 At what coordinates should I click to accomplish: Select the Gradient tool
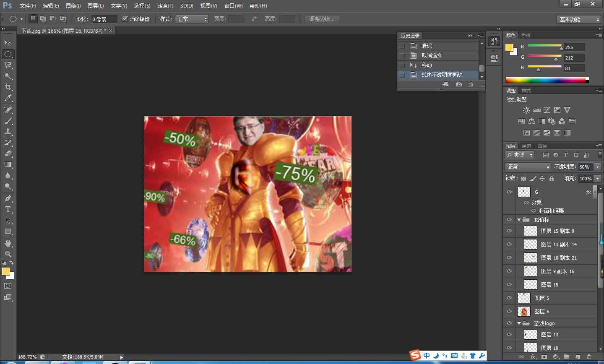pyautogui.click(x=8, y=164)
